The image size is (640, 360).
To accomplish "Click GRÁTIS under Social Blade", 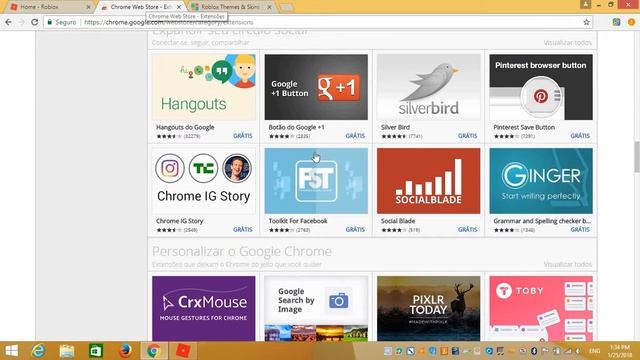I will tap(467, 229).
